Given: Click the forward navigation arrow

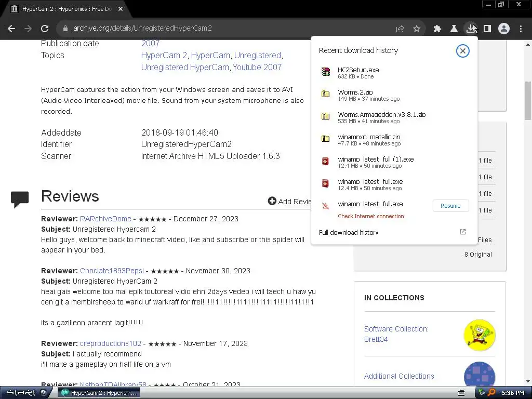Looking at the screenshot, I should [x=28, y=29].
